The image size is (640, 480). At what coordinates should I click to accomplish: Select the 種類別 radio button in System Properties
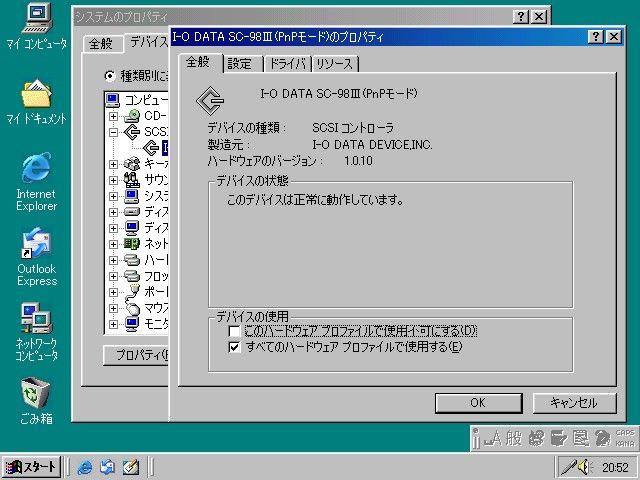pos(109,76)
